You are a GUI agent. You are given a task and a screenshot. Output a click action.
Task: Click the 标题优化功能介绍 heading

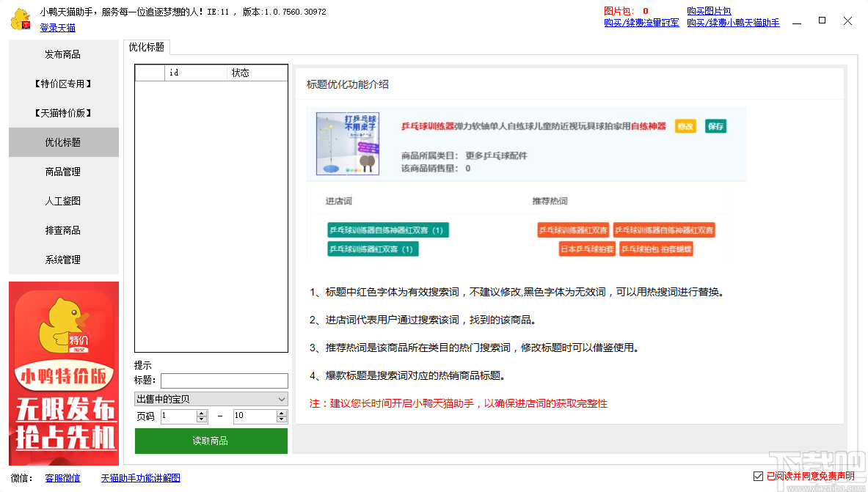tap(348, 84)
